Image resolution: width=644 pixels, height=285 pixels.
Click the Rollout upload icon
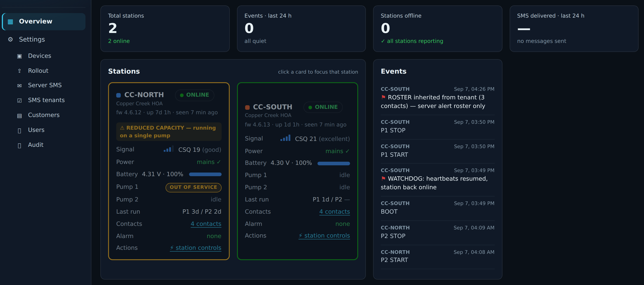[19, 71]
